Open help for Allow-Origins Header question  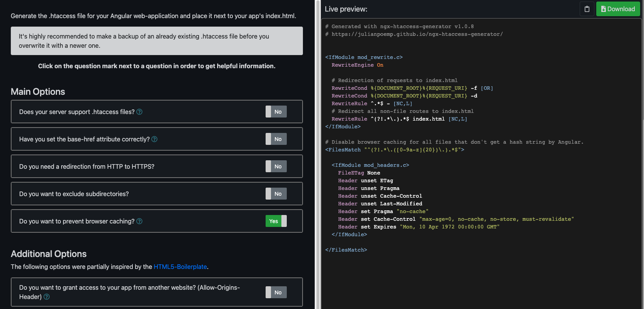click(47, 297)
